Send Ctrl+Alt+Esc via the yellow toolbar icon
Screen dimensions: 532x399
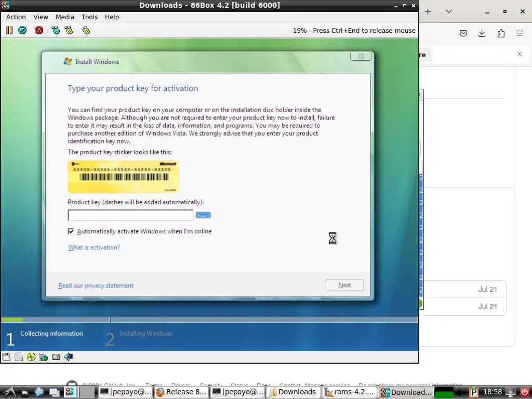tap(69, 30)
